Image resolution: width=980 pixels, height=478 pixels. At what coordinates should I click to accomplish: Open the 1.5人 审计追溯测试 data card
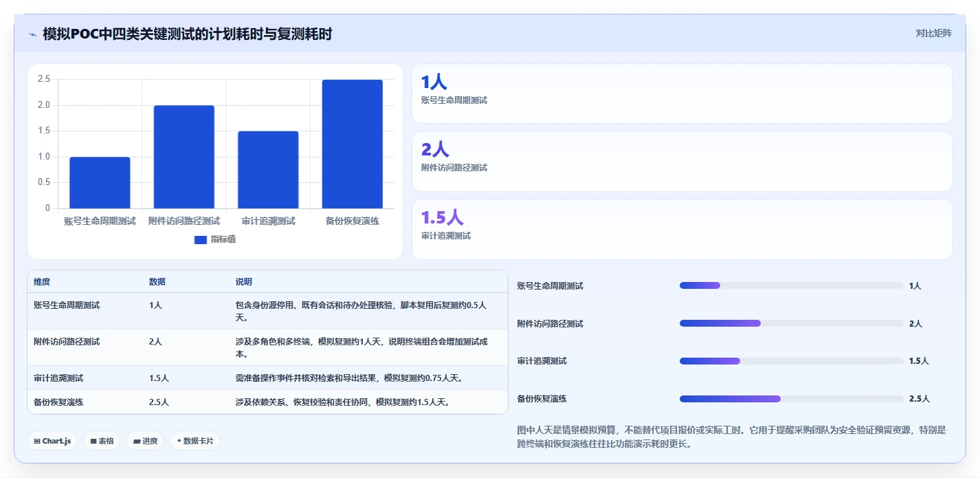pos(682,229)
